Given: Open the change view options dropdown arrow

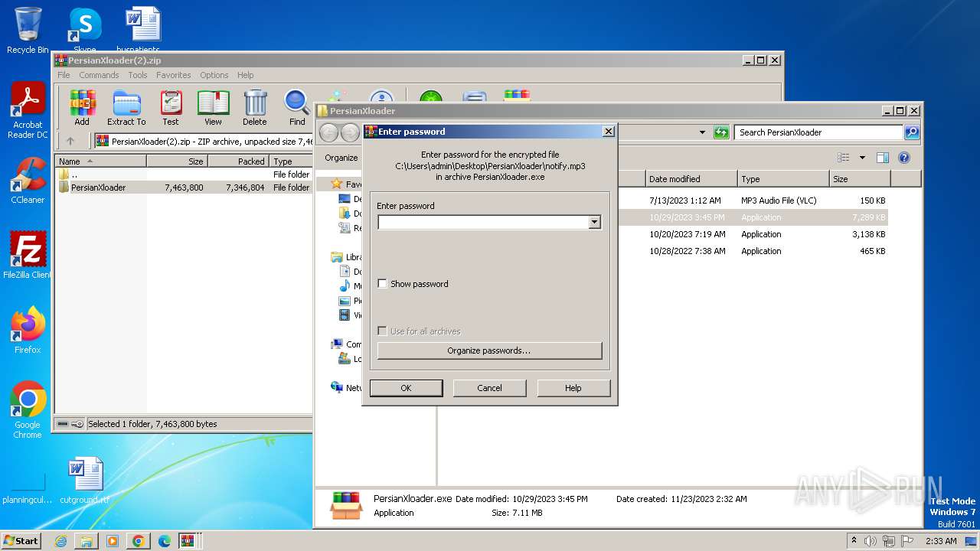Looking at the screenshot, I should [862, 158].
